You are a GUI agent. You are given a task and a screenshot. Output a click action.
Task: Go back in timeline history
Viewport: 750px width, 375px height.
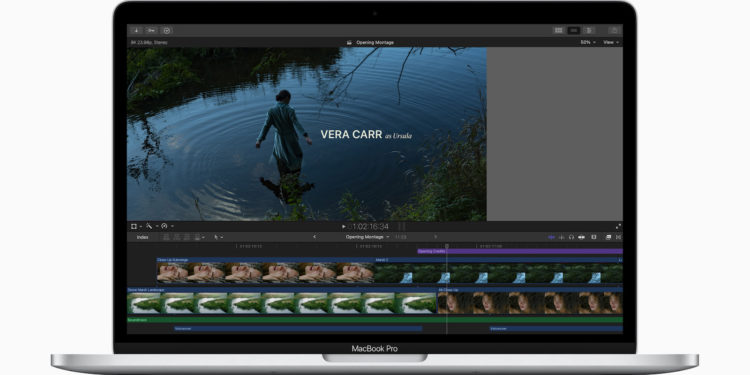click(x=314, y=237)
